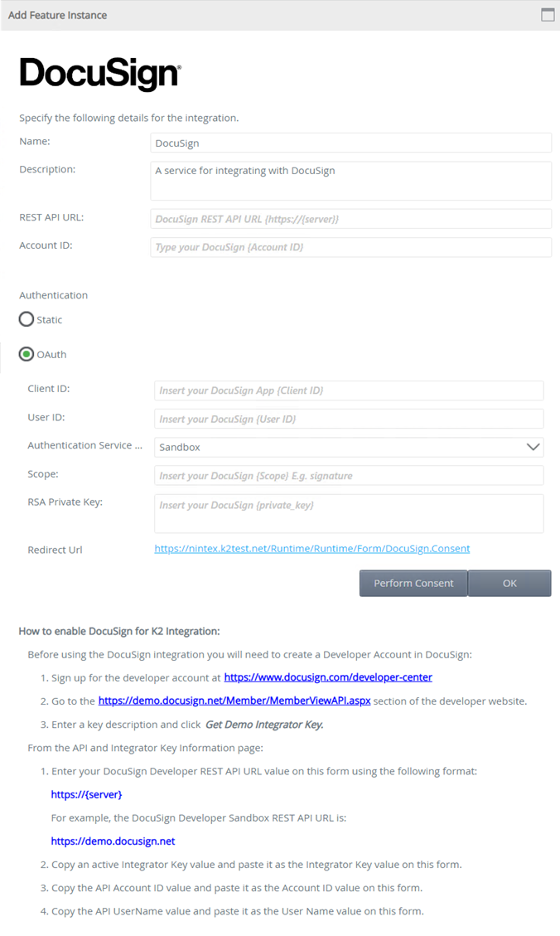Open the Authentication Service dropdown

pos(348,447)
